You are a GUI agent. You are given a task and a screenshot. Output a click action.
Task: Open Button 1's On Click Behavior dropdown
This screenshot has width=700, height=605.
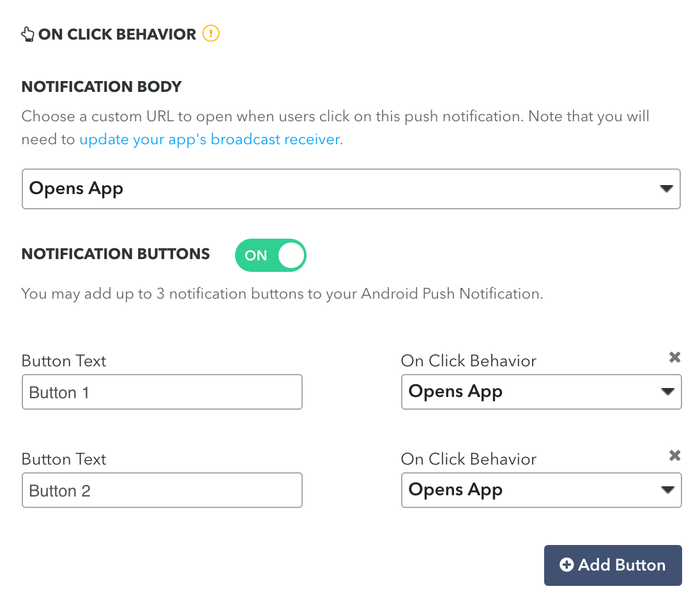(541, 391)
